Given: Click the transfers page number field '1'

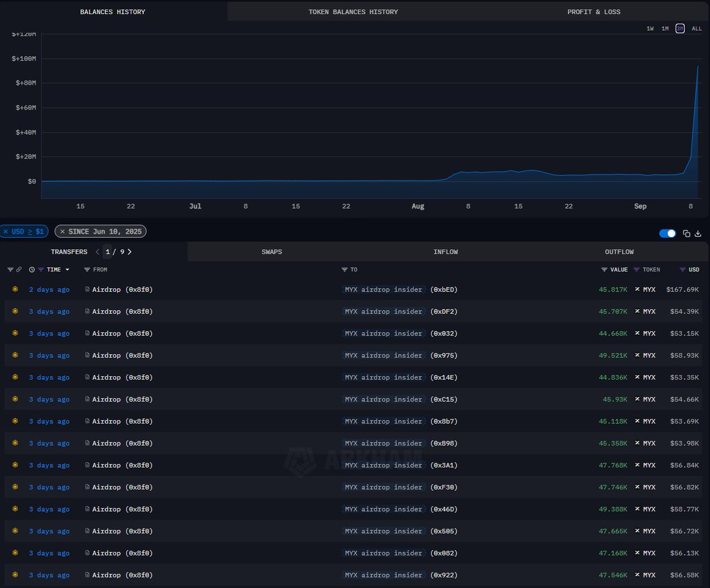Looking at the screenshot, I should coord(107,251).
